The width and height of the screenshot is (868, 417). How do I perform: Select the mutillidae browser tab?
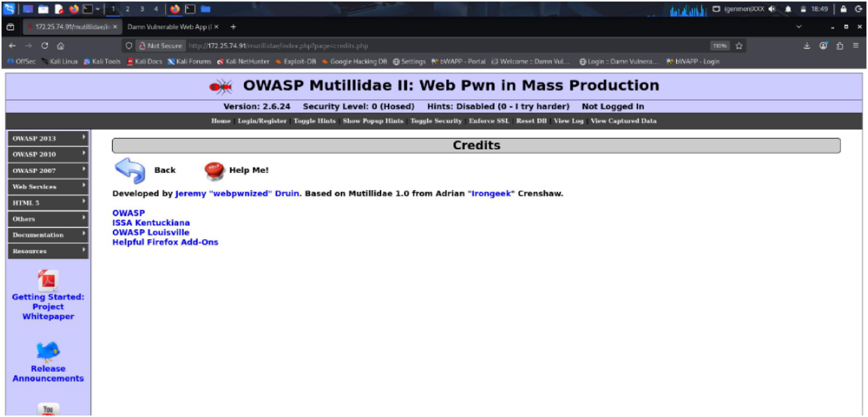pyautogui.click(x=72, y=27)
